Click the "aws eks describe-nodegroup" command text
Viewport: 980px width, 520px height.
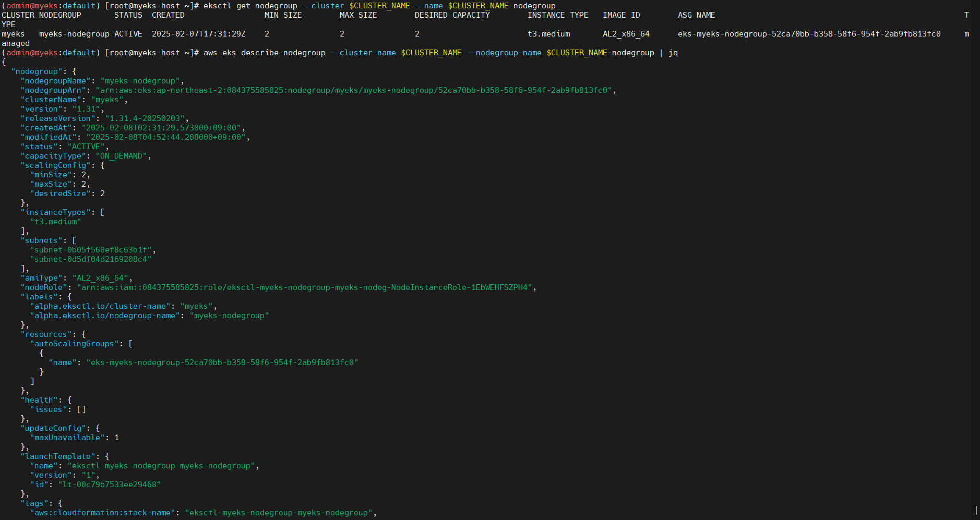tap(265, 53)
